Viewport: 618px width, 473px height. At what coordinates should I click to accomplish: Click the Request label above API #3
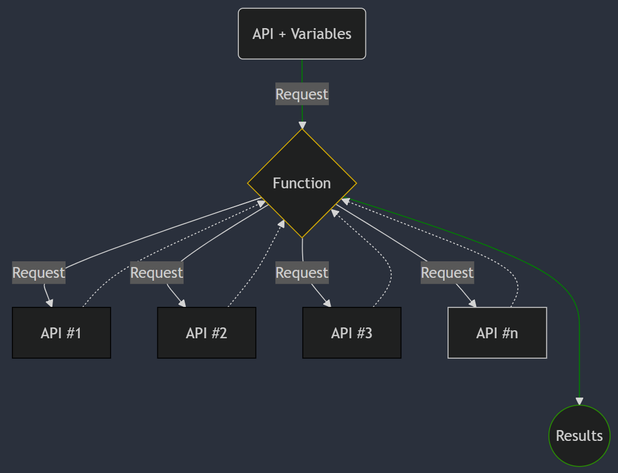click(x=302, y=272)
